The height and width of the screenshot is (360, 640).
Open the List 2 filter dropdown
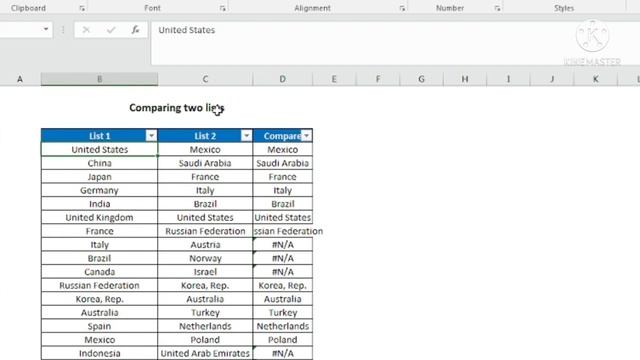click(247, 136)
